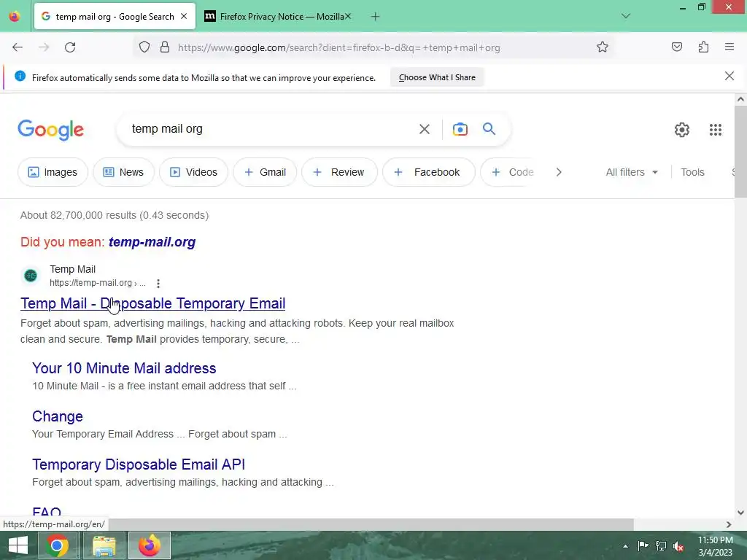Open the Action Center flag icon
The width and height of the screenshot is (747, 560).
pos(643,545)
